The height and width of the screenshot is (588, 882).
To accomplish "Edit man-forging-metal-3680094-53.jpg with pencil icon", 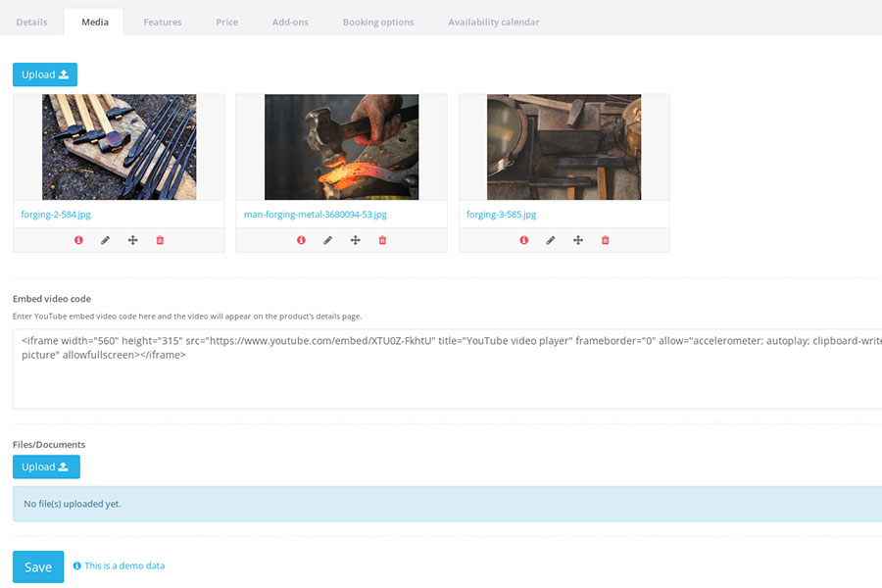I will click(328, 240).
